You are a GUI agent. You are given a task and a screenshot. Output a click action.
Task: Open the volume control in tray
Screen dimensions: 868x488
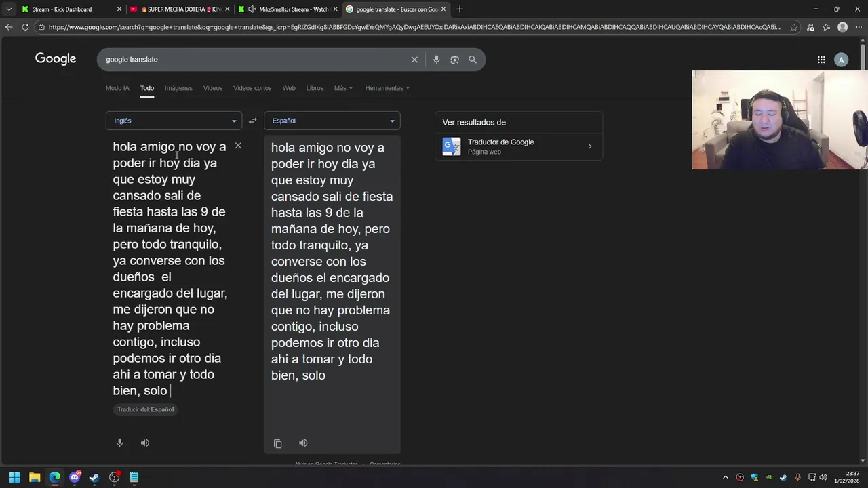coord(824,477)
